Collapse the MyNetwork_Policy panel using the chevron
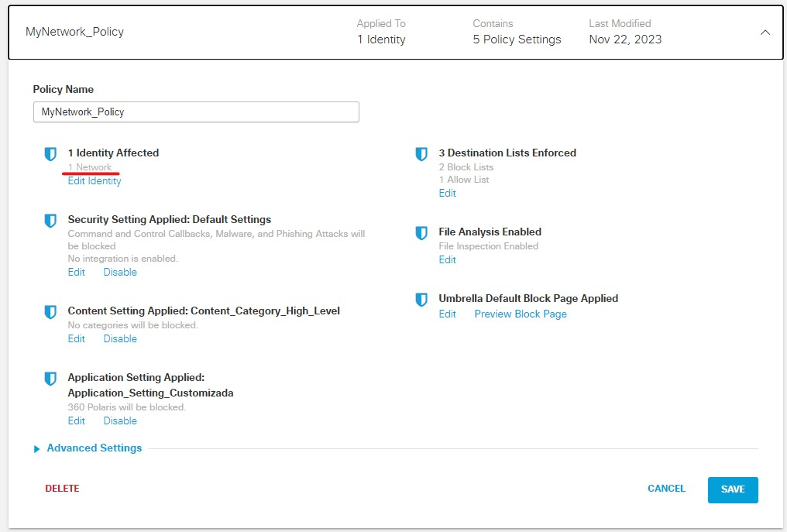This screenshot has height=532, width=787. coord(765,33)
